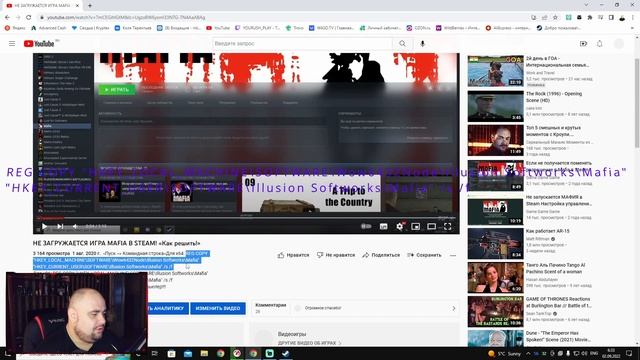Mute the player volume speaker icon
The height and width of the screenshot is (360, 640).
coord(75,227)
